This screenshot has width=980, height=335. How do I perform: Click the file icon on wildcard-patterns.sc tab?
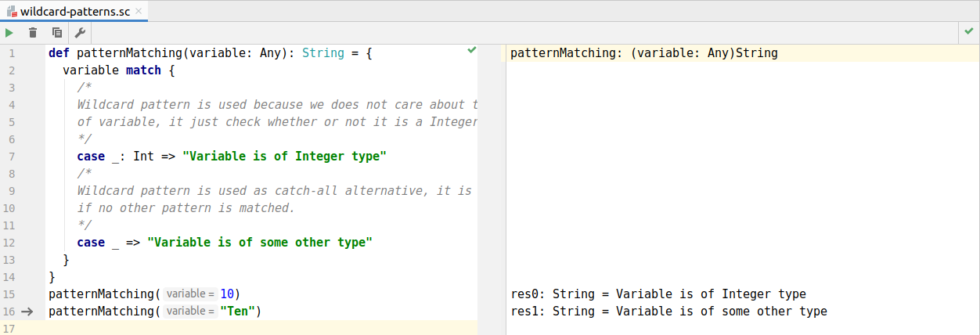pyautogui.click(x=12, y=11)
